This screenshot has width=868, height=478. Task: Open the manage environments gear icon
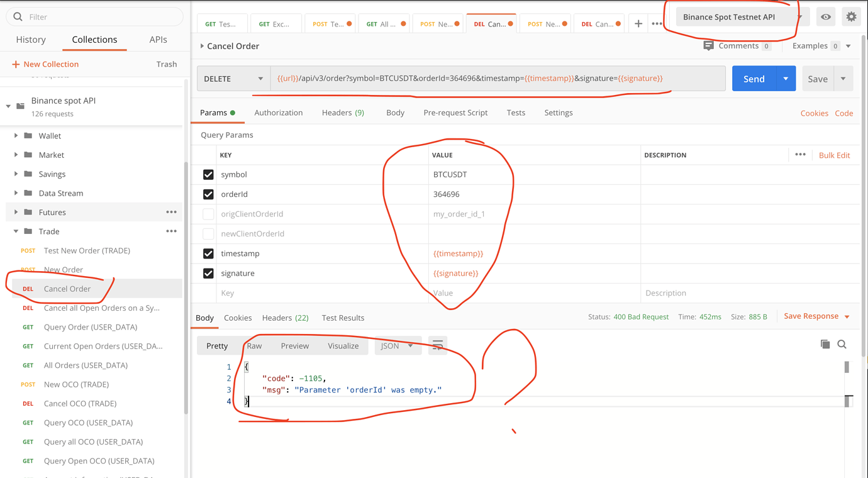851,17
